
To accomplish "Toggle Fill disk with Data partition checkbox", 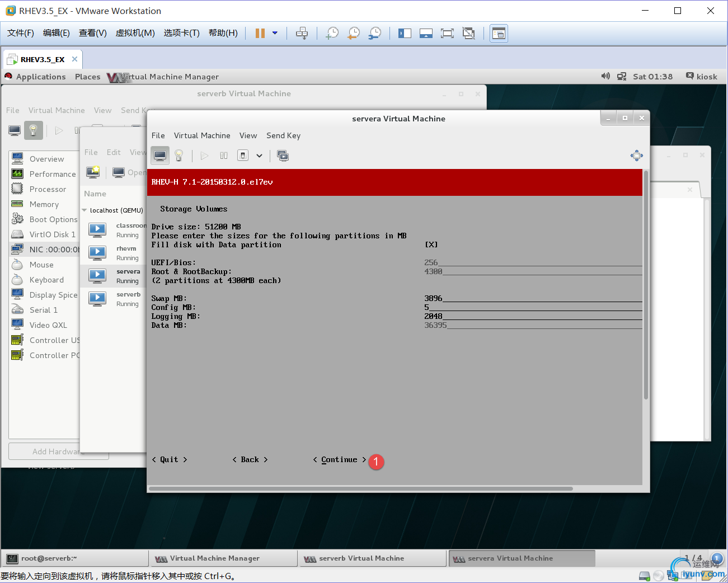I will (431, 245).
